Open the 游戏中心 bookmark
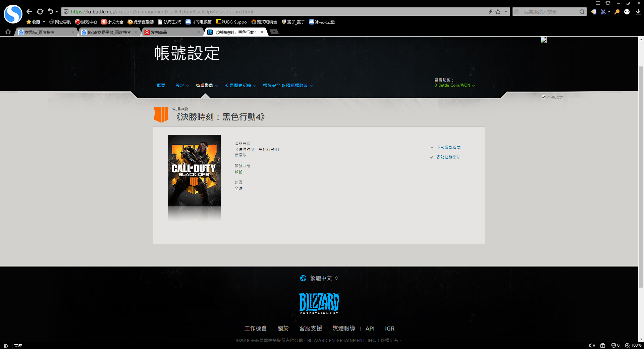Screen dimensions: 644x349 (86, 22)
